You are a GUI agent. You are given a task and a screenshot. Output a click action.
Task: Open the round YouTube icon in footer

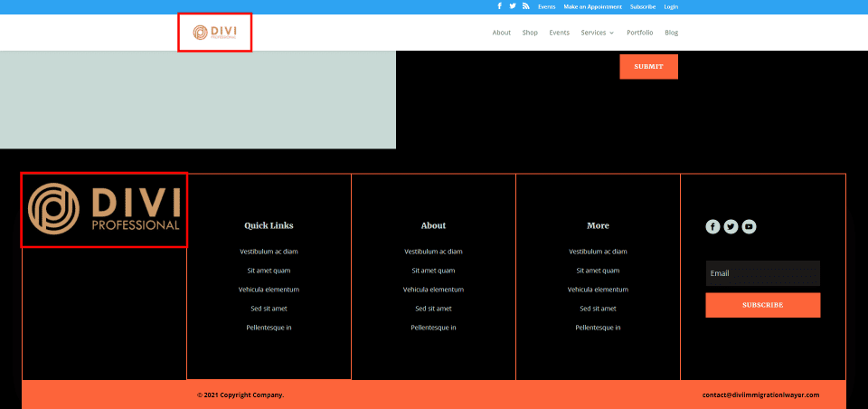pyautogui.click(x=749, y=227)
